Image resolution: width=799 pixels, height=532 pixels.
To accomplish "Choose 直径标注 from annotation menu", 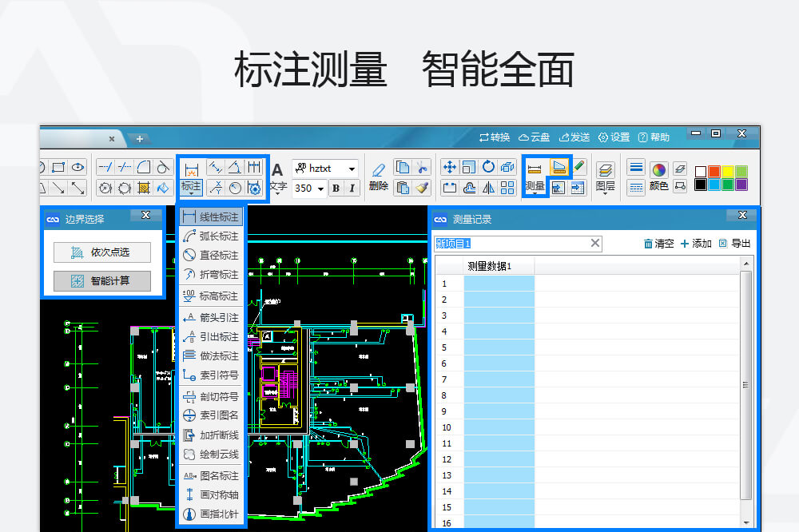I will point(211,256).
